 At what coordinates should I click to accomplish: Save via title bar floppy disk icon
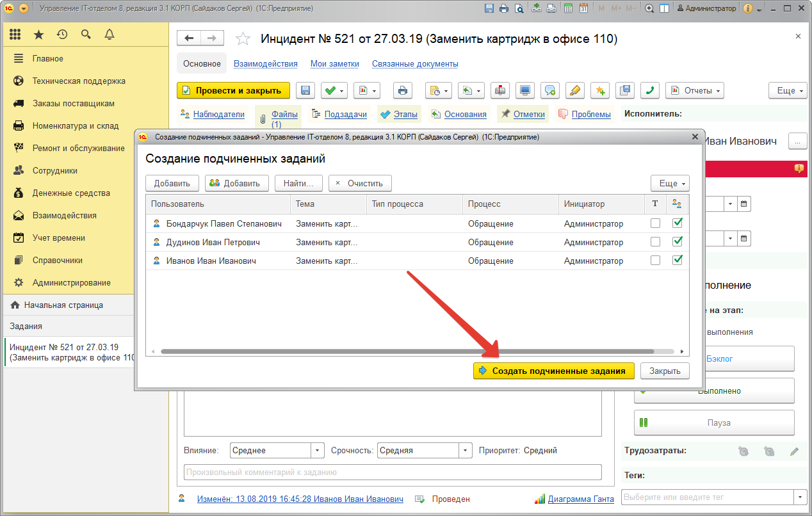(490, 8)
